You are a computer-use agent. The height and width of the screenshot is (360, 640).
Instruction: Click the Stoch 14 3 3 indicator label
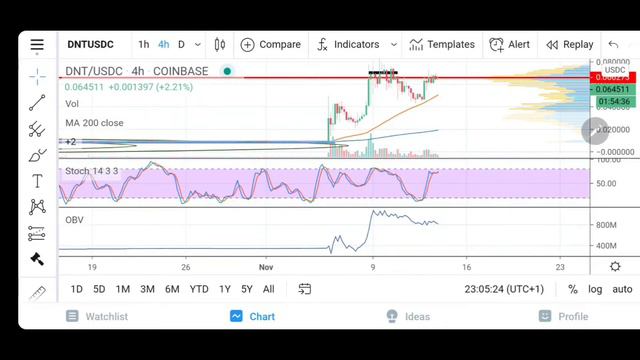92,171
